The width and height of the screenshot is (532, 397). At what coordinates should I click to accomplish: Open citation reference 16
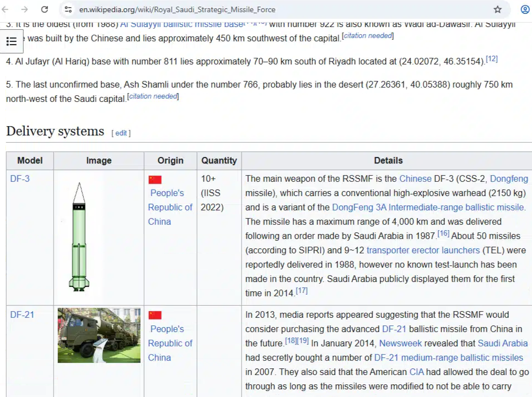point(443,233)
